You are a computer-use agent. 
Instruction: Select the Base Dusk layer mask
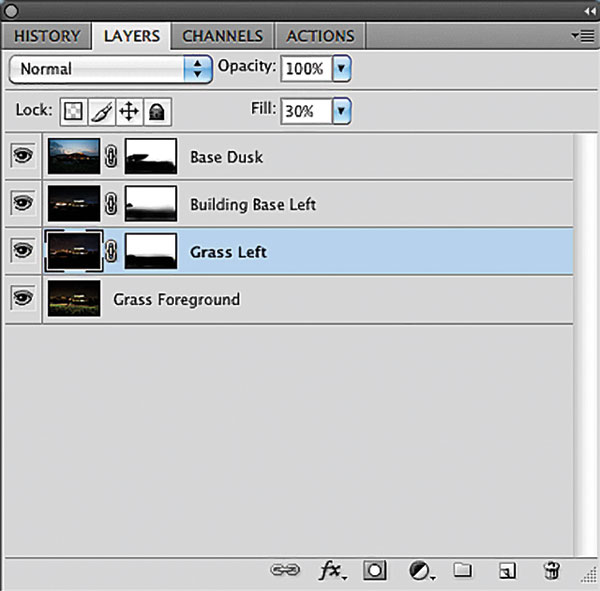151,156
